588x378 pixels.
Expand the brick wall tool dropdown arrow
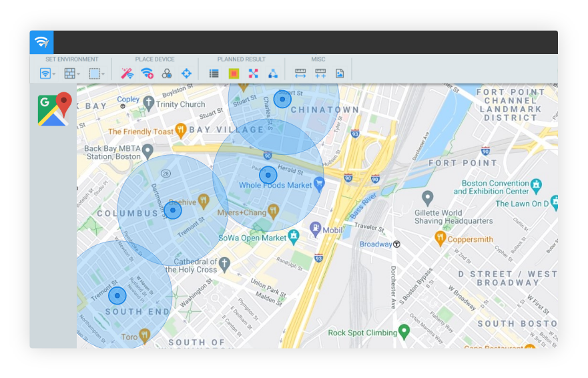click(78, 74)
